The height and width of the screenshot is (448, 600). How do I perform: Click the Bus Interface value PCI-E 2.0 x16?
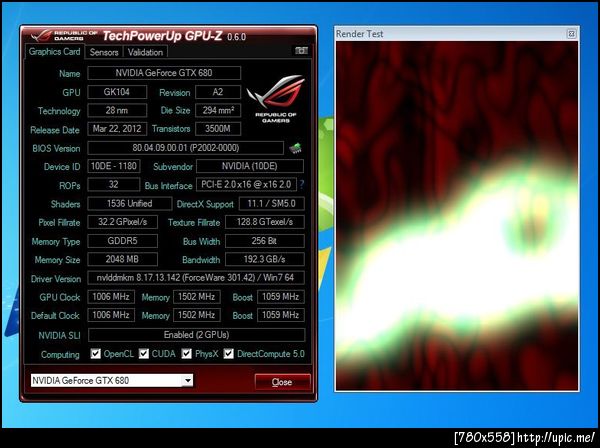click(x=246, y=184)
